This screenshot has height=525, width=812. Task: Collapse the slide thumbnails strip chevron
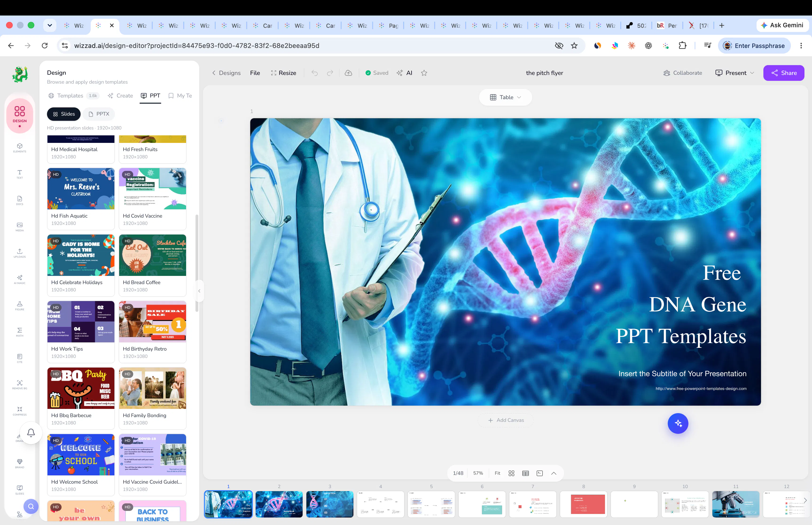tap(554, 473)
